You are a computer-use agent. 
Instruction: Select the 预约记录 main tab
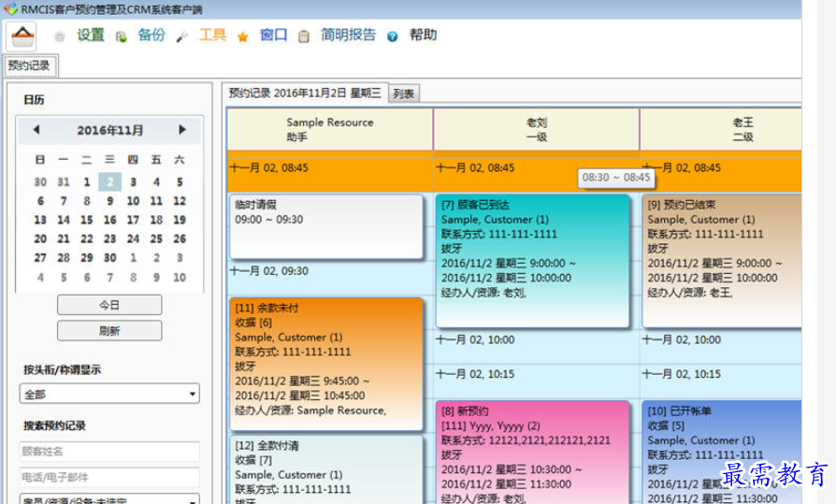(x=29, y=65)
